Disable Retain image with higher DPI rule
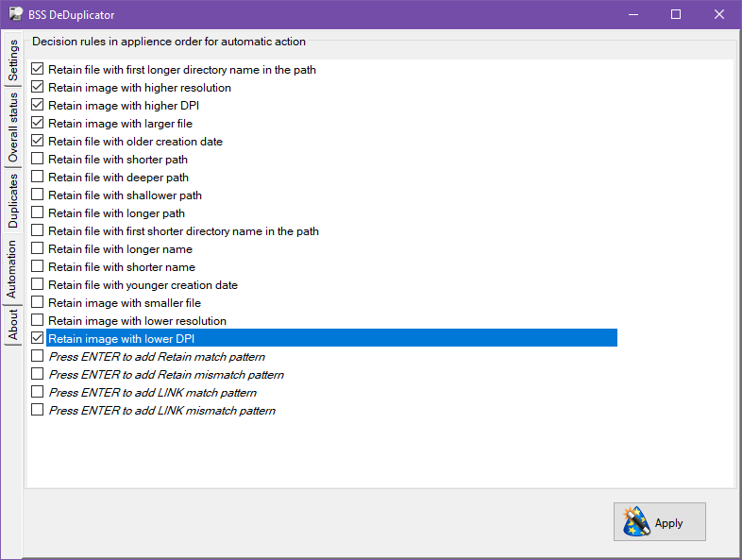Viewport: 742px width, 560px height. (38, 106)
